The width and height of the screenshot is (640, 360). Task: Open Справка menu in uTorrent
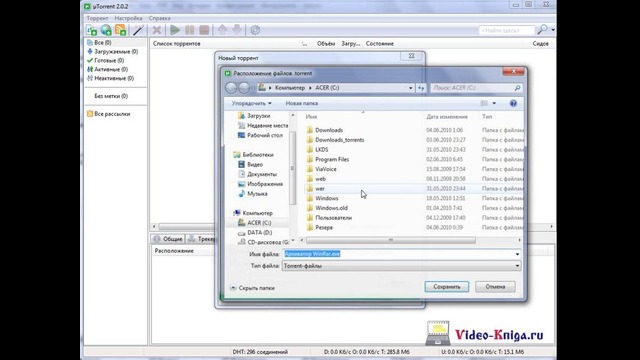point(160,18)
